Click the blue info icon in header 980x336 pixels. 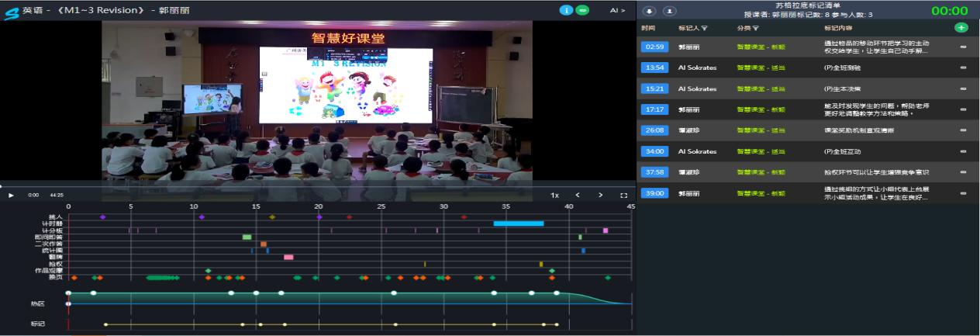coord(566,11)
